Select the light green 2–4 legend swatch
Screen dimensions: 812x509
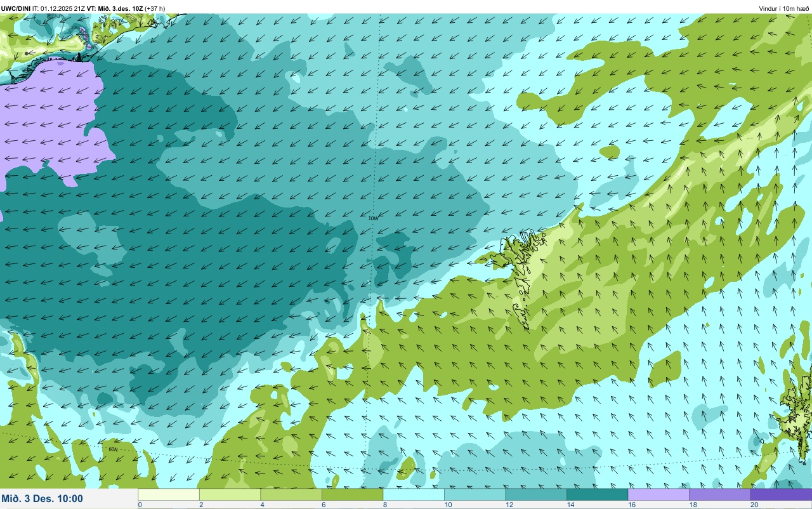point(230,494)
